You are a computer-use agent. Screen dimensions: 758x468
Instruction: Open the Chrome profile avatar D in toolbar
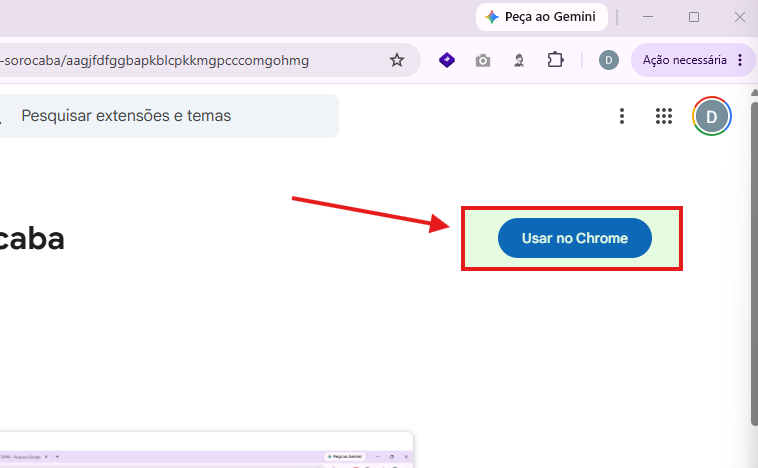609,60
